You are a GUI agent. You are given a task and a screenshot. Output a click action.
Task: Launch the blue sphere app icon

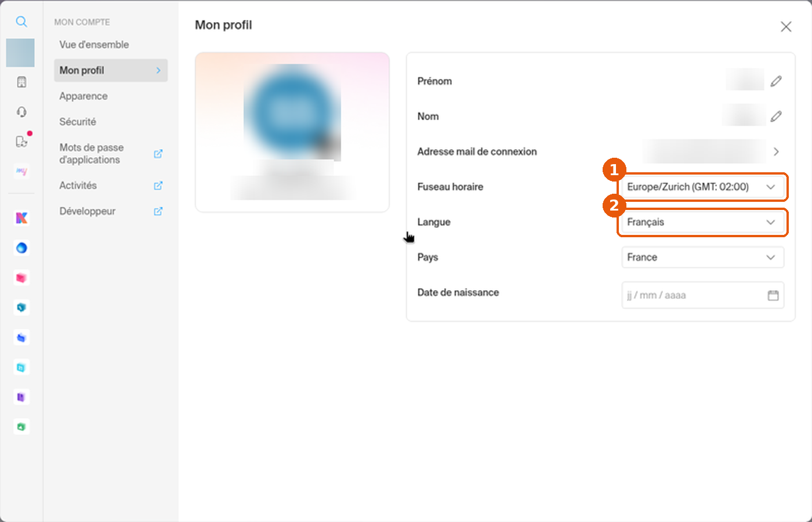coord(21,248)
